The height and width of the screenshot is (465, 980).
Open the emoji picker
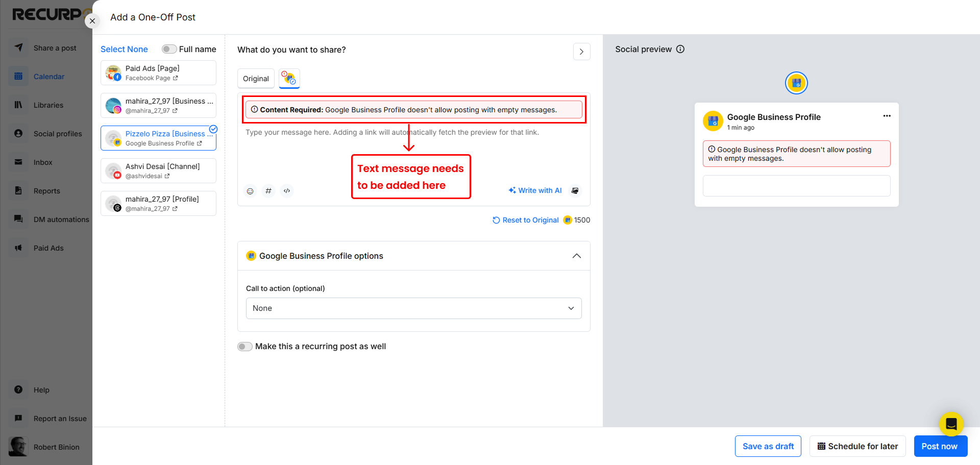[250, 191]
